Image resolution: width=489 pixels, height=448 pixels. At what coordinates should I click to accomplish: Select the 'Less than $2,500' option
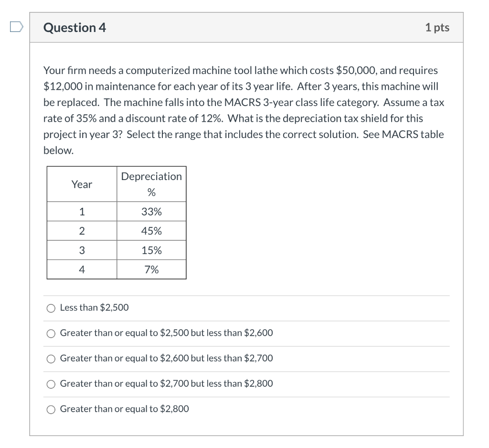tap(51, 308)
